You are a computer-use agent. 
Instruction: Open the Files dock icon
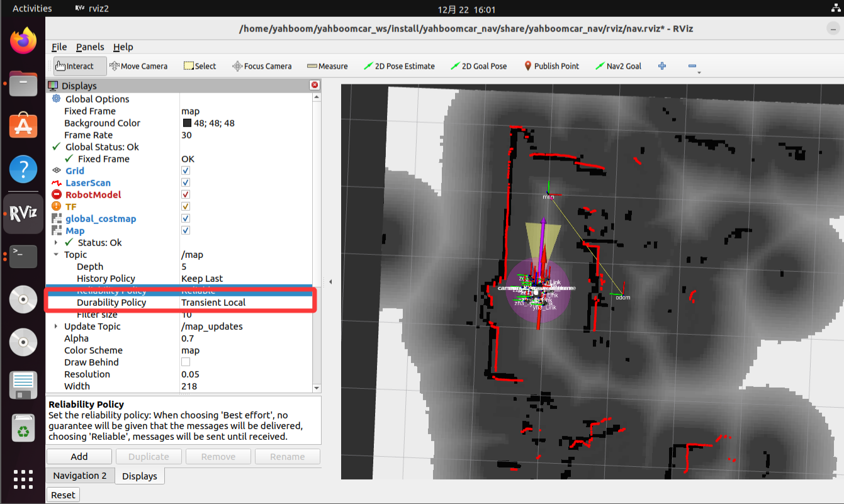pos(23,84)
